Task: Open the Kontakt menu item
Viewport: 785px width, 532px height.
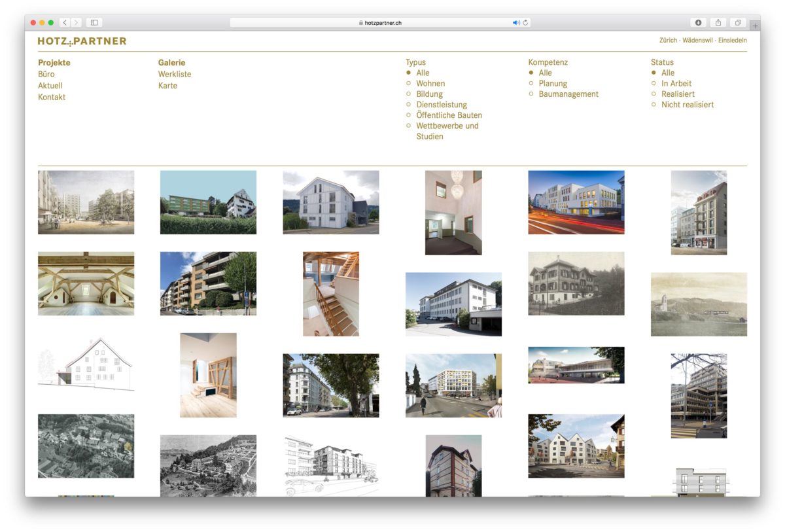Action: click(x=52, y=98)
